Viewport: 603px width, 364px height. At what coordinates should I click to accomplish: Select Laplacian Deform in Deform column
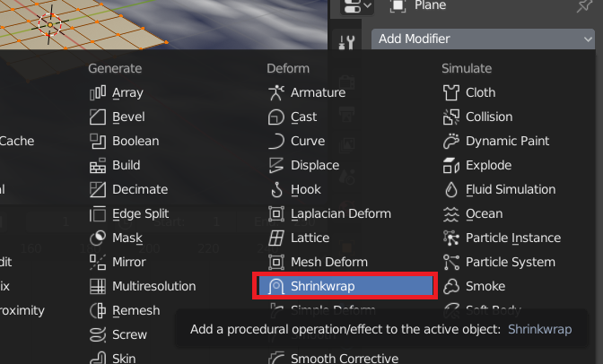pyautogui.click(x=329, y=213)
